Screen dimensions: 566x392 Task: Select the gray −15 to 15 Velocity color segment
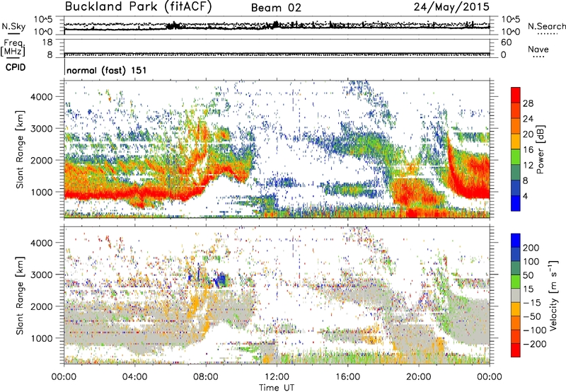pyautogui.click(x=516, y=295)
